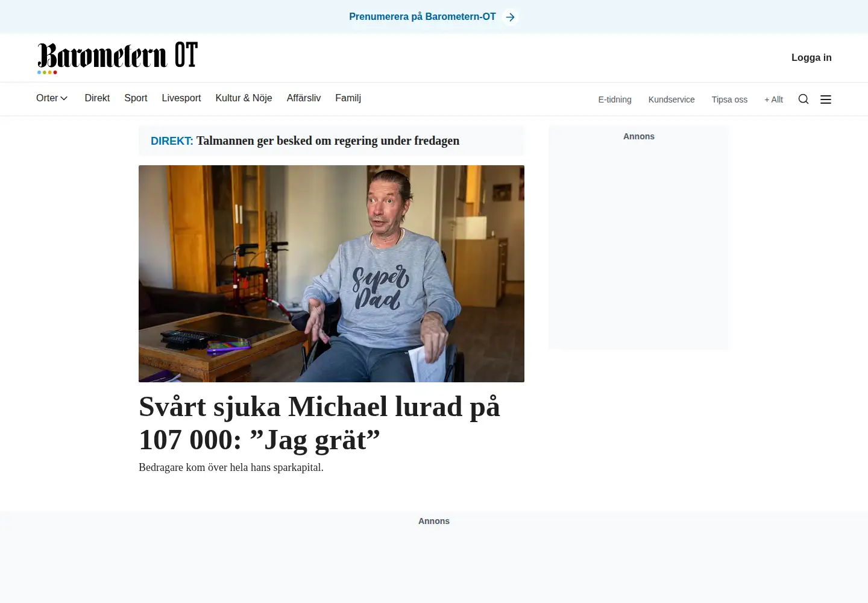Open the search magnifier icon
868x603 pixels.
pyautogui.click(x=804, y=99)
